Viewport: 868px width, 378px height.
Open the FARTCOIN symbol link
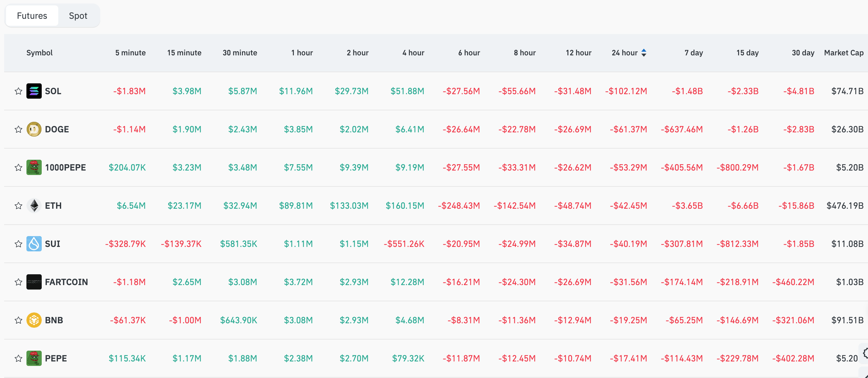(x=66, y=282)
